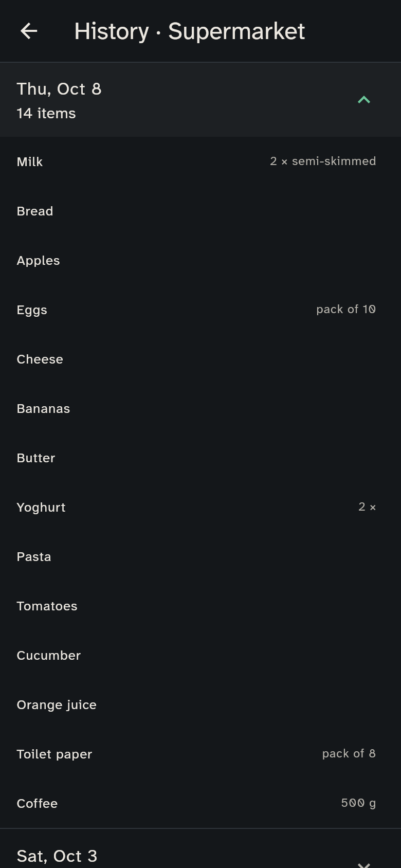401x868 pixels.
Task: Tap the Butter row
Action: (200, 458)
